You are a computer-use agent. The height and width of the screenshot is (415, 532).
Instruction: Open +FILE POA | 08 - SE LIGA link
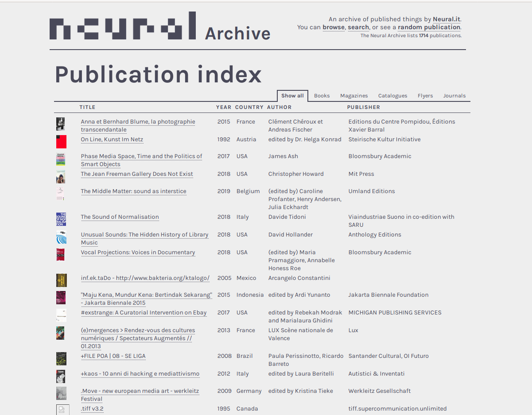(x=113, y=356)
